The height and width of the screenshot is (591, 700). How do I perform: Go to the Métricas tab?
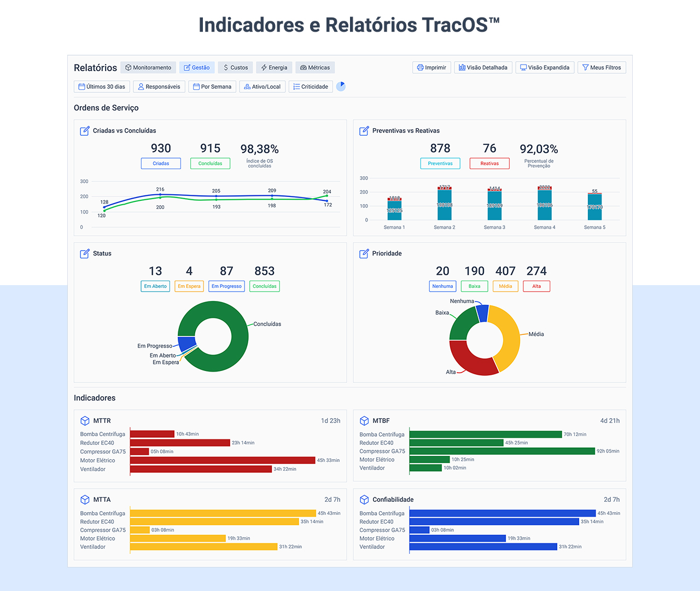pos(315,67)
